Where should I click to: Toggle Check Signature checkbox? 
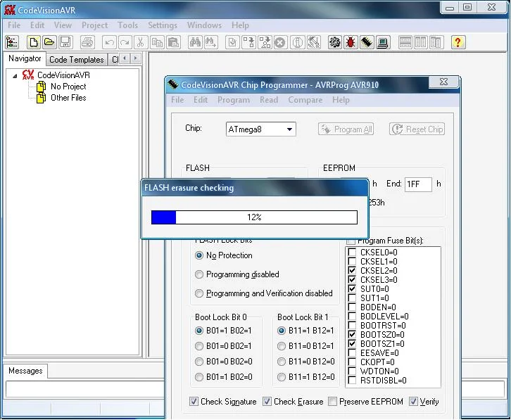[x=194, y=402]
